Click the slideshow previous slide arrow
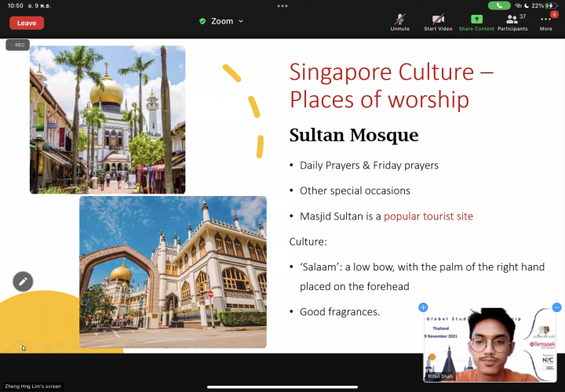 7,347
